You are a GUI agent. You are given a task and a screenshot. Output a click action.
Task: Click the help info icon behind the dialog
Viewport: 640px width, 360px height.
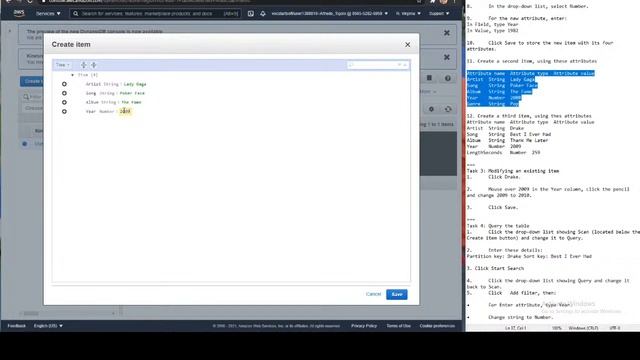[x=448, y=78]
